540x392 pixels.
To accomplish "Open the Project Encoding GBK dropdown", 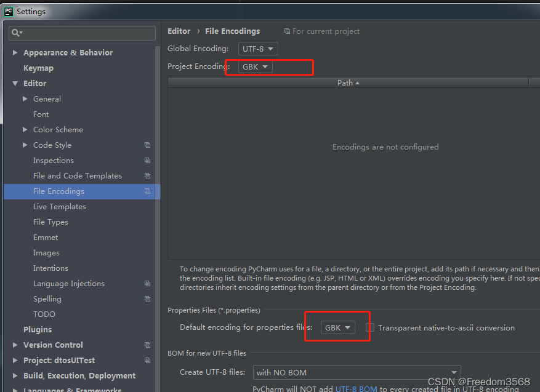I will (255, 66).
